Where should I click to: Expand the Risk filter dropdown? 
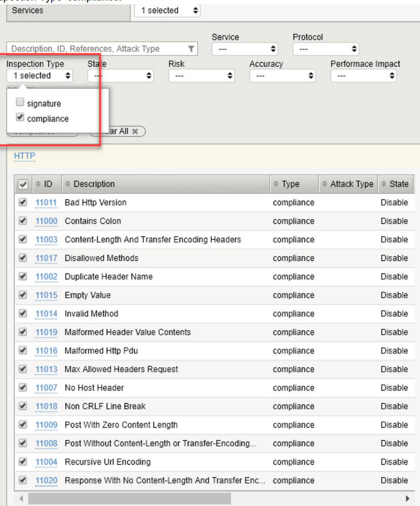(201, 76)
